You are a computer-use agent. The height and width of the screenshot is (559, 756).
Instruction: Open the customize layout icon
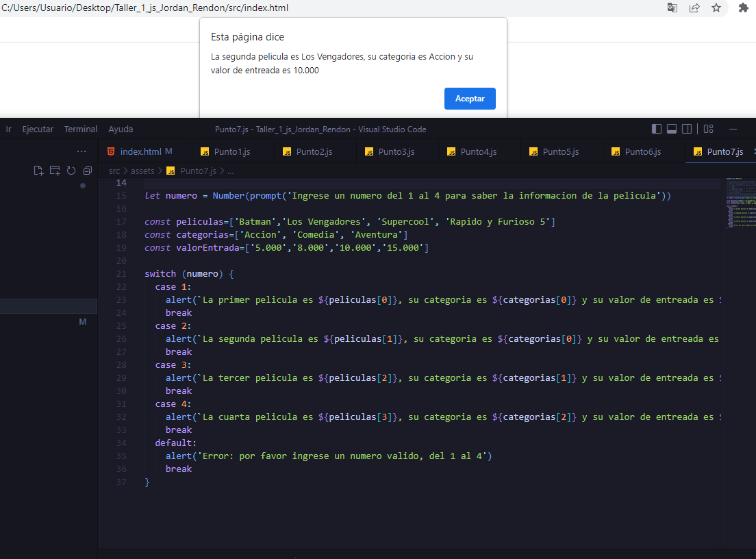pyautogui.click(x=708, y=129)
